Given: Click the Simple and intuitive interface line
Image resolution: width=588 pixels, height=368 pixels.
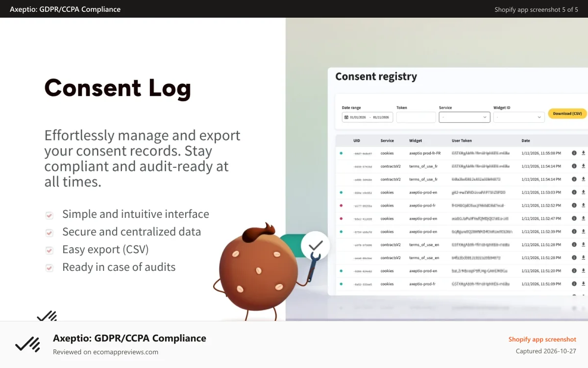Looking at the screenshot, I should (x=136, y=214).
